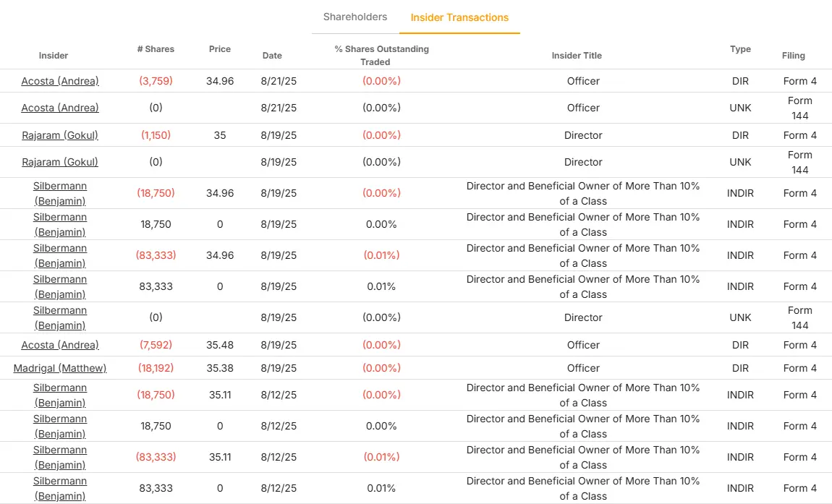Click the Type column header
Image resolution: width=832 pixels, height=504 pixels.
coord(740,49)
